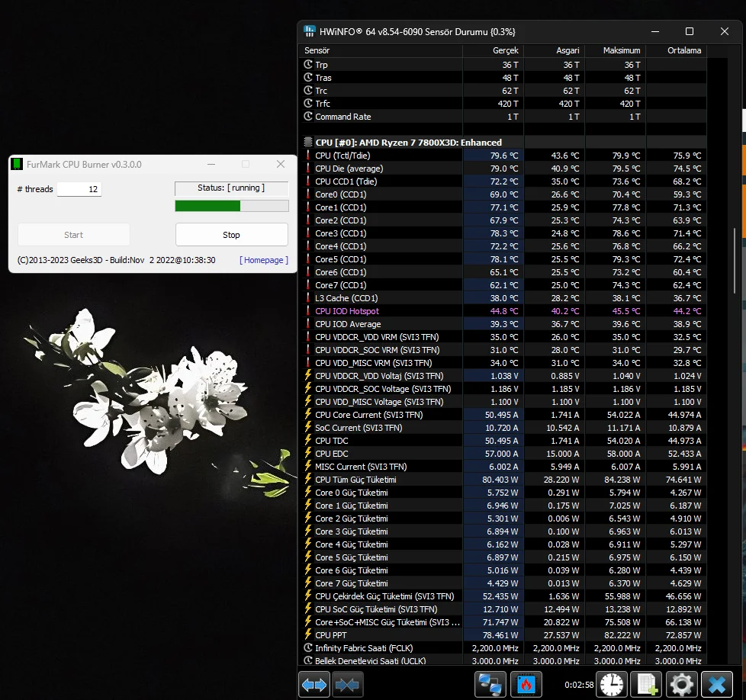Click the green FurMark progress bar

tap(232, 205)
